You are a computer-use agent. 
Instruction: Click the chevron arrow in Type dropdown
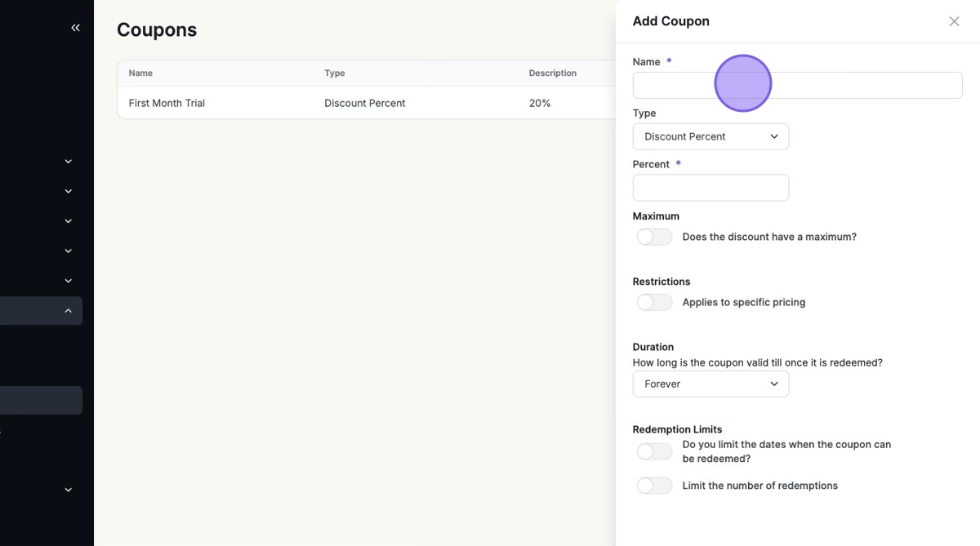[774, 136]
